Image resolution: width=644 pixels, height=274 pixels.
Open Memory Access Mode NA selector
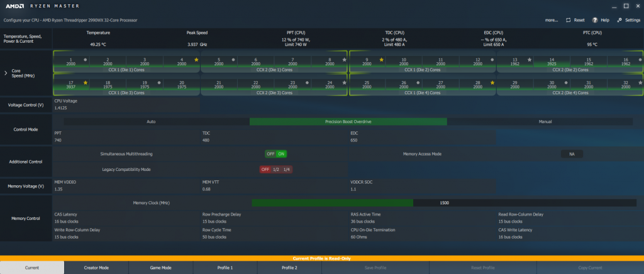click(572, 154)
